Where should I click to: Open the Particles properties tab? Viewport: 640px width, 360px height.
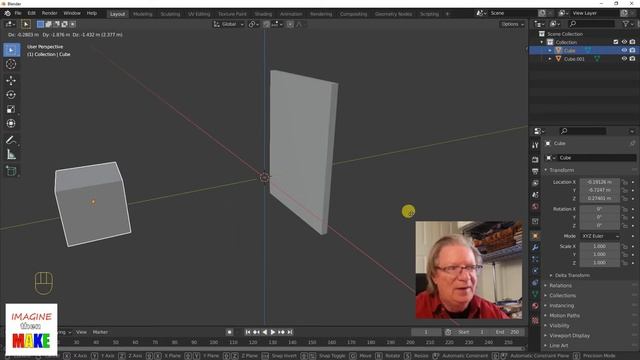[535, 259]
